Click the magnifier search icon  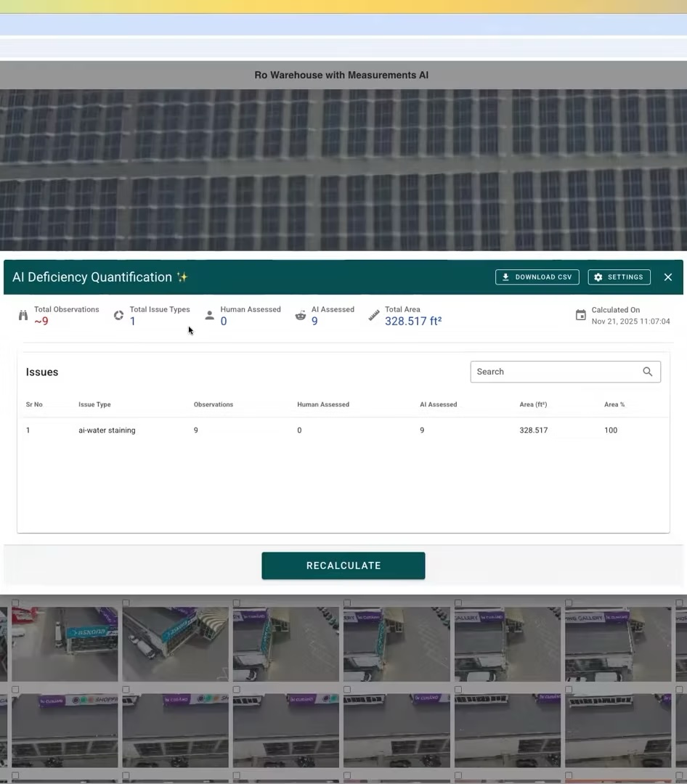[648, 372]
